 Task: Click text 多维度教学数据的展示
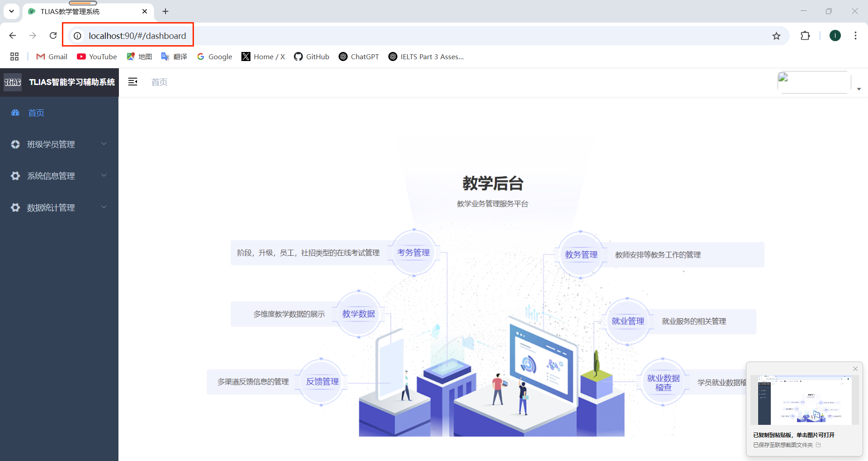pos(289,314)
